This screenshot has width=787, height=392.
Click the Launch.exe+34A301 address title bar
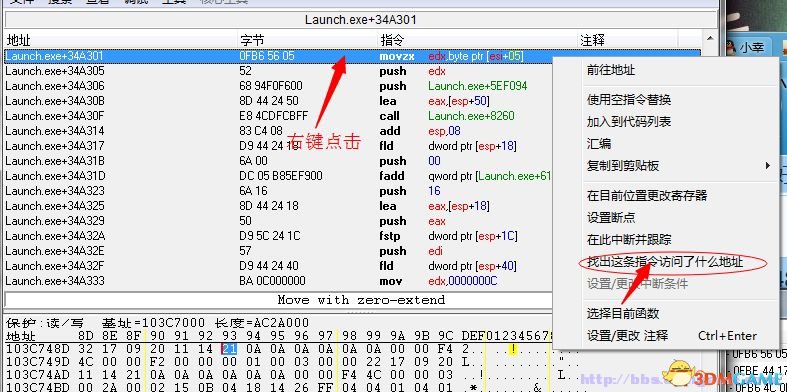coord(360,20)
